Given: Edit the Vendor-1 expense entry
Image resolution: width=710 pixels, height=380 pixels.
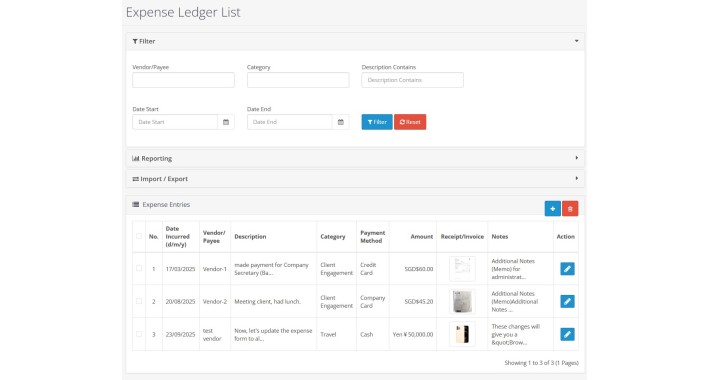Looking at the screenshot, I should (567, 269).
